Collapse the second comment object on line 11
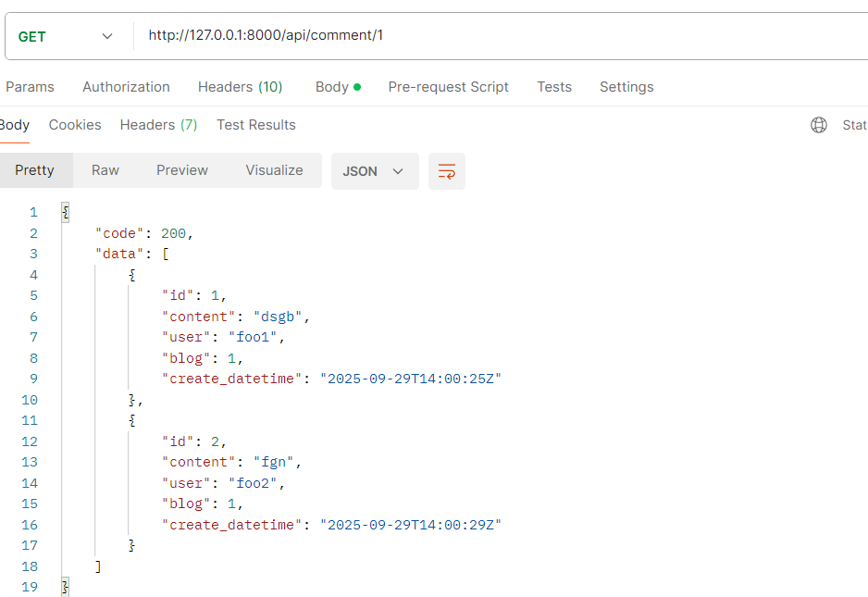Viewport: 868px width, 597px height. pos(132,420)
